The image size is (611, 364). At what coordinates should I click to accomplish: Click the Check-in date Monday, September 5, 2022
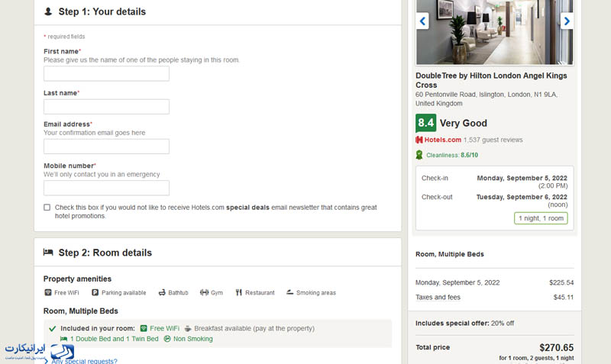[x=522, y=178]
